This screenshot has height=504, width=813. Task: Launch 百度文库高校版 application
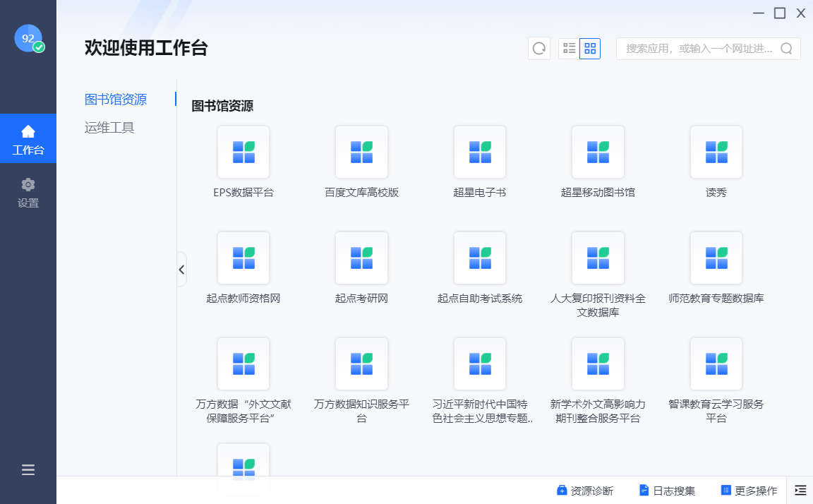(361, 152)
